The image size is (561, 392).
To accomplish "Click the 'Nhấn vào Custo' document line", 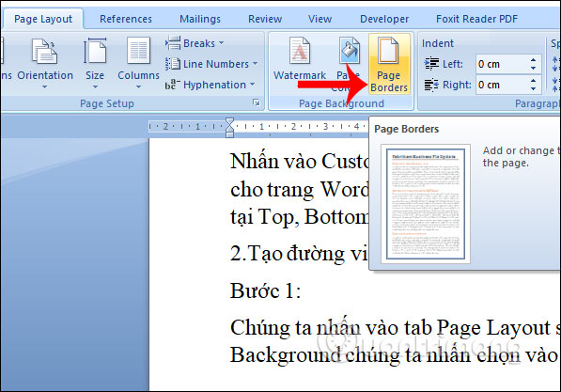I will pos(300,162).
